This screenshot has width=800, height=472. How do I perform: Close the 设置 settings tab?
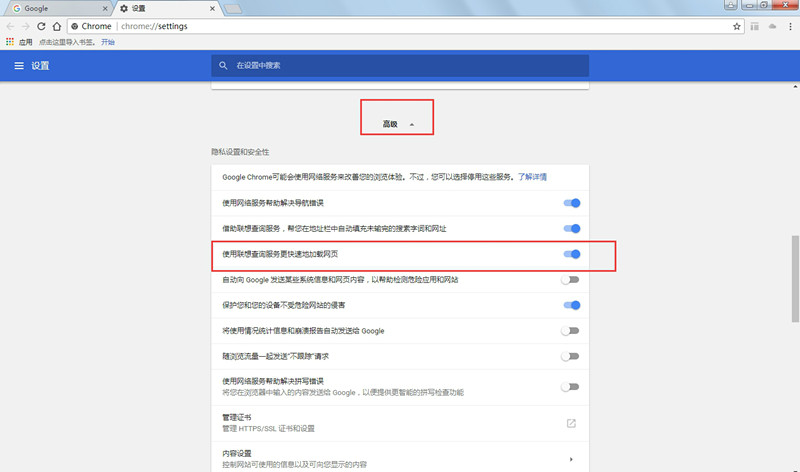click(212, 9)
